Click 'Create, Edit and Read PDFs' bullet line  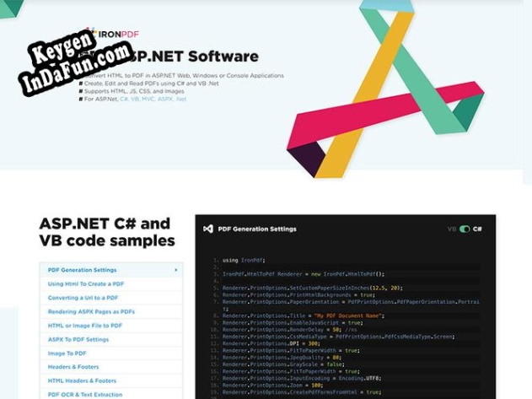click(x=149, y=84)
